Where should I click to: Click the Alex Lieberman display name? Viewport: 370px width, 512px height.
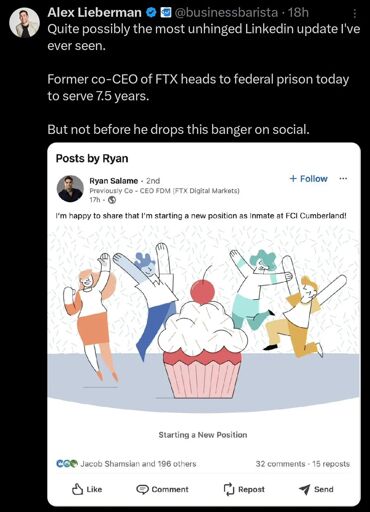[94, 13]
